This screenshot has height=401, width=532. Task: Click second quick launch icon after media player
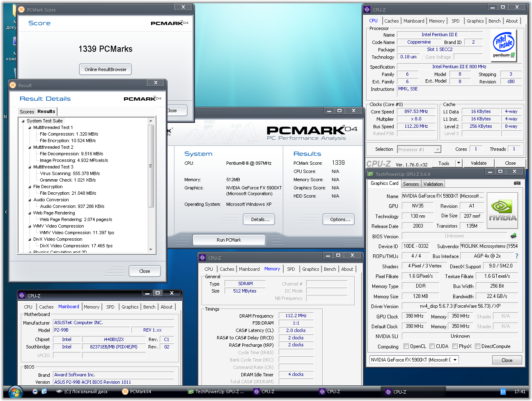coord(44,392)
